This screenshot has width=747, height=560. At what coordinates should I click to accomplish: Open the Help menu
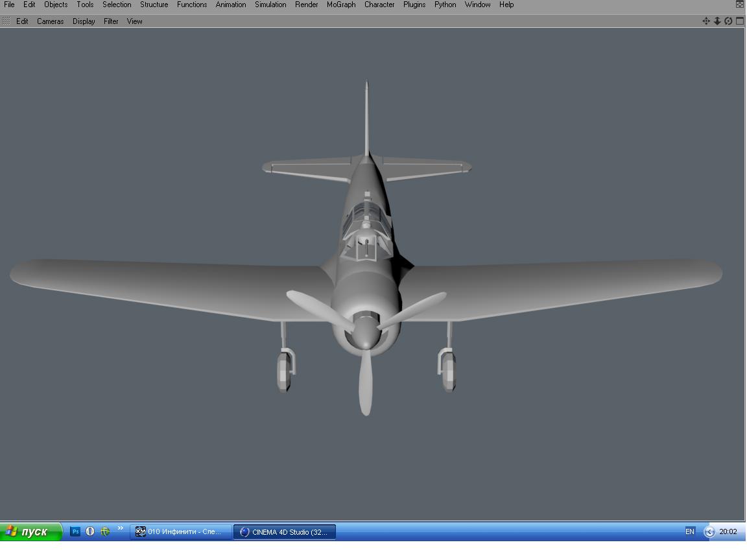pos(506,5)
